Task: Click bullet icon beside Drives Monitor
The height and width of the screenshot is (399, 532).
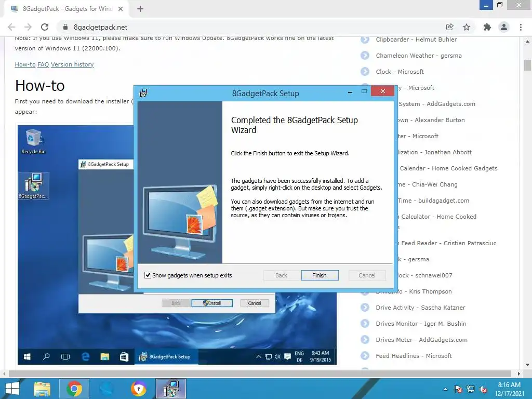Action: point(365,324)
